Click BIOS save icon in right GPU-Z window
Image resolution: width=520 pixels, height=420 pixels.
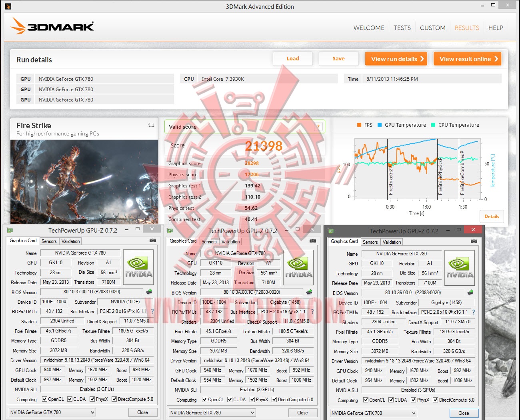tap(470, 293)
